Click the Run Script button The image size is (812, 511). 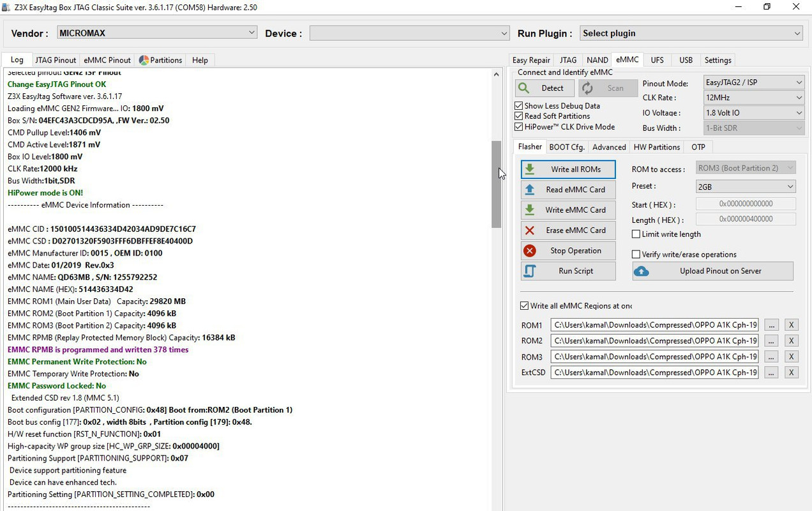tap(568, 271)
